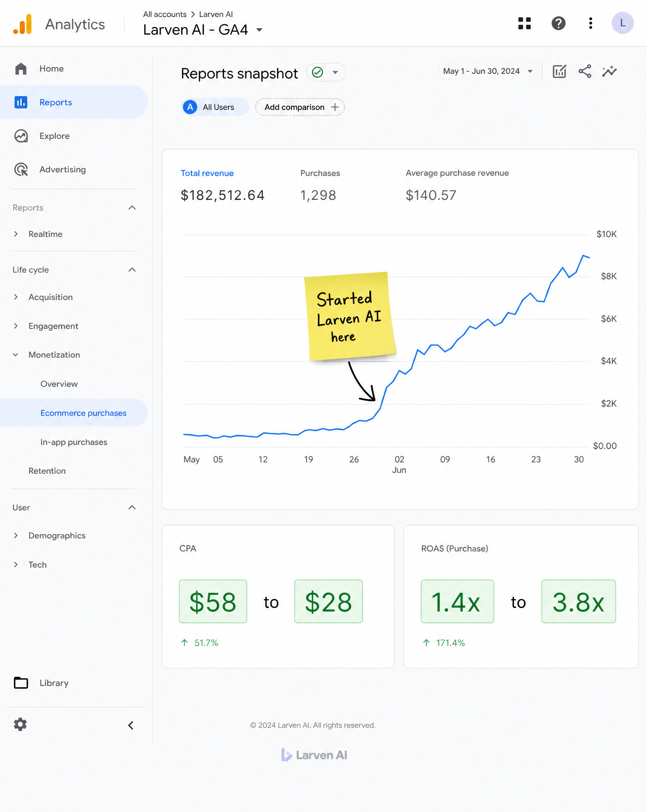Click the share report icon
Image resolution: width=647 pixels, height=812 pixels.
click(x=585, y=71)
